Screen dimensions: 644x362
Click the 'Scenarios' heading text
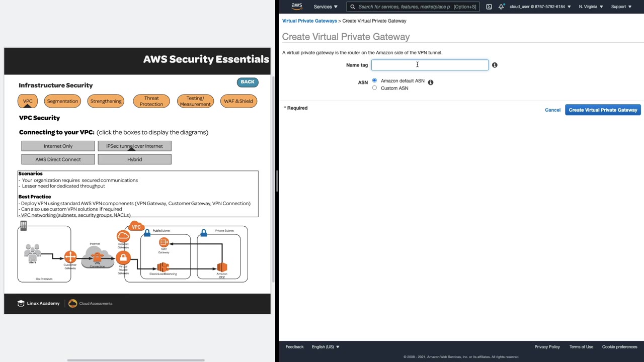click(30, 173)
